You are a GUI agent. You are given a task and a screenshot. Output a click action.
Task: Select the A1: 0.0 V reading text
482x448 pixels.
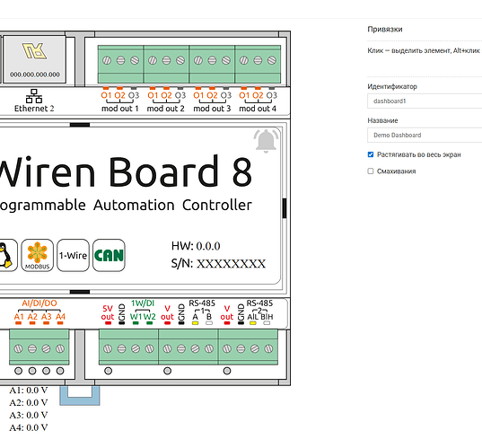point(29,391)
